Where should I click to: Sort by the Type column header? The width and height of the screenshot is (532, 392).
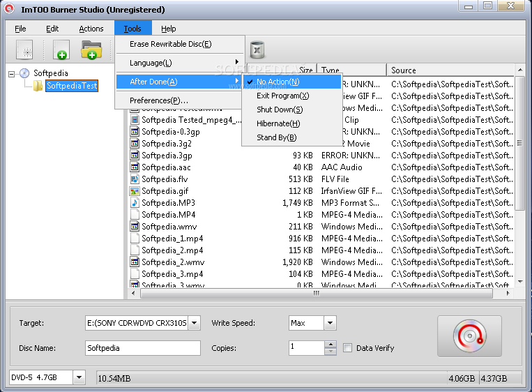pos(351,70)
